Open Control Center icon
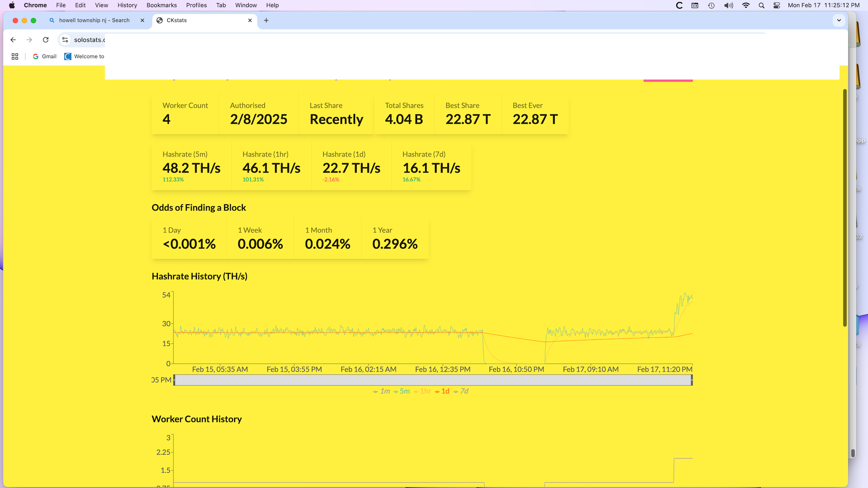The height and width of the screenshot is (488, 868). [x=777, y=5]
